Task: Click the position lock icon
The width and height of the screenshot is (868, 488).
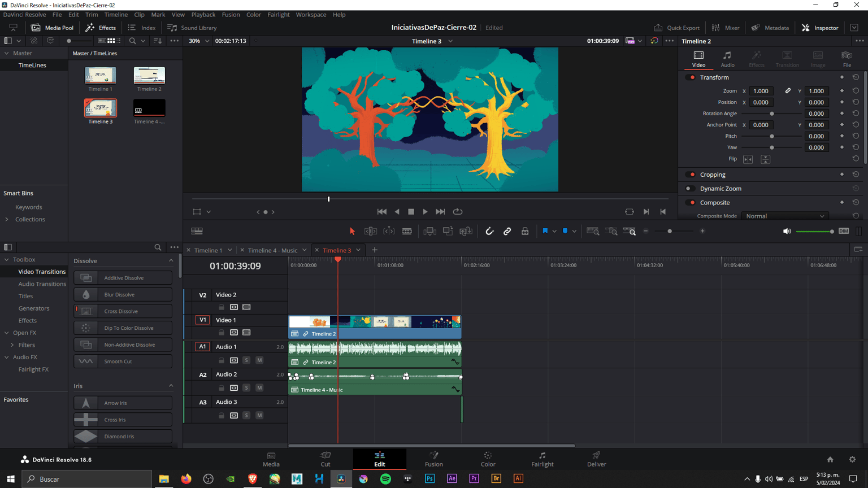Action: click(525, 231)
